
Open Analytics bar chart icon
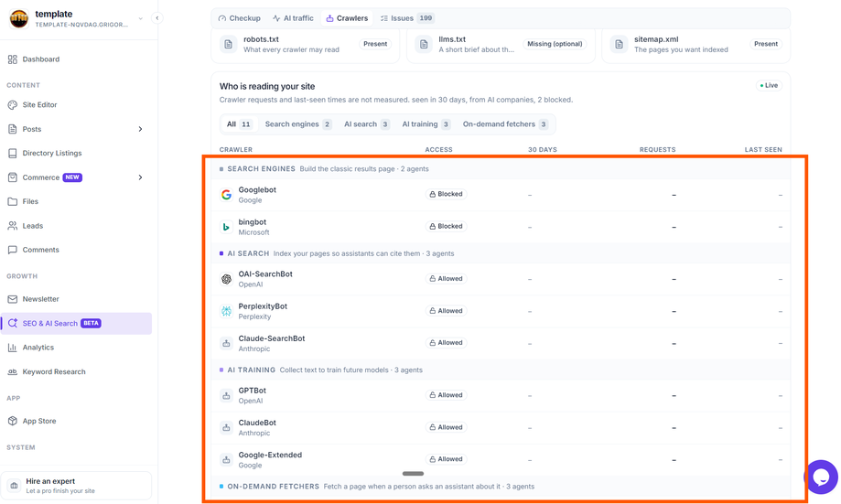[12, 348]
